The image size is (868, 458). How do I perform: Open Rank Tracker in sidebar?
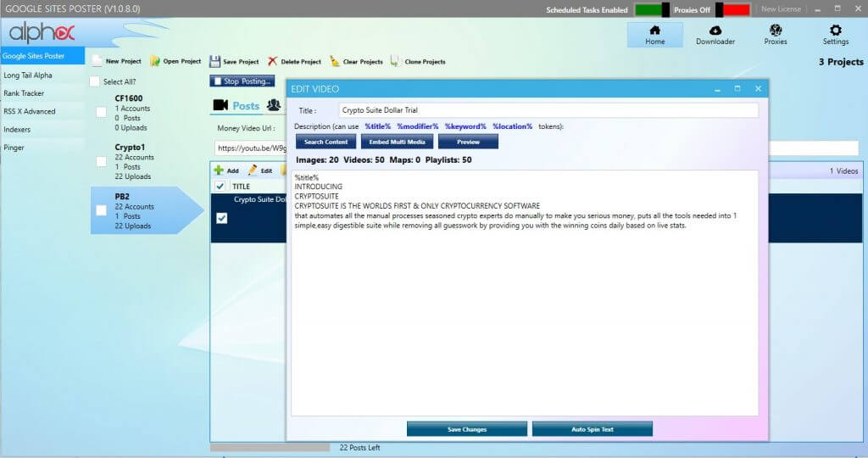[x=42, y=93]
